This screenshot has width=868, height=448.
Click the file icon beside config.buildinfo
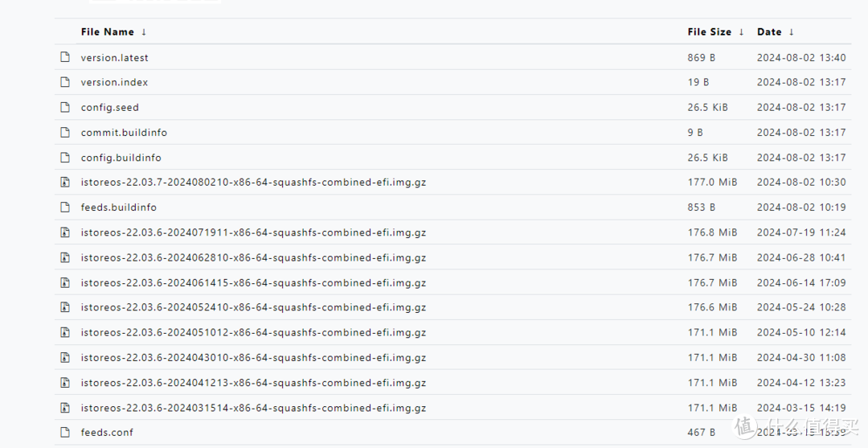[65, 158]
